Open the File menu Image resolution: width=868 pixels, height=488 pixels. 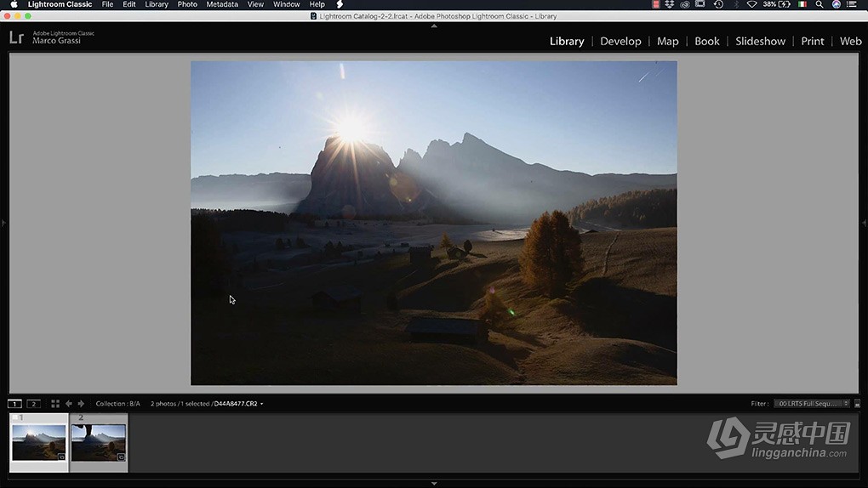pos(107,4)
